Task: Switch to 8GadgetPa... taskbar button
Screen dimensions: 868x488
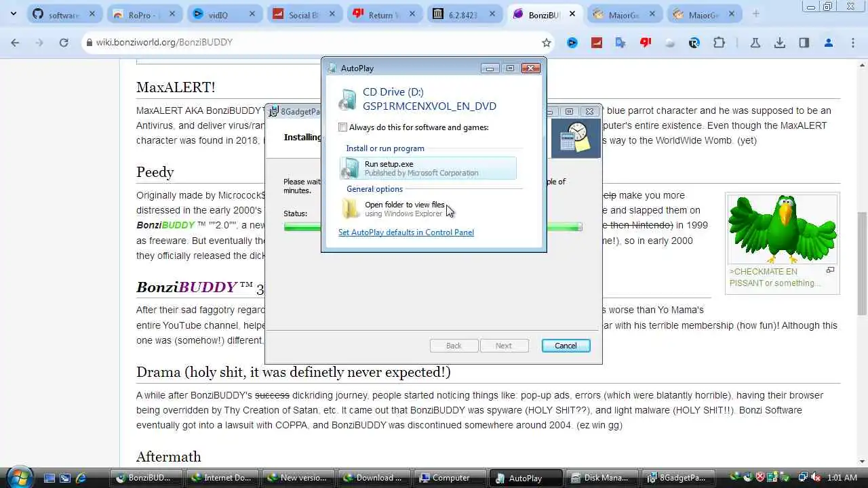Action: (679, 478)
